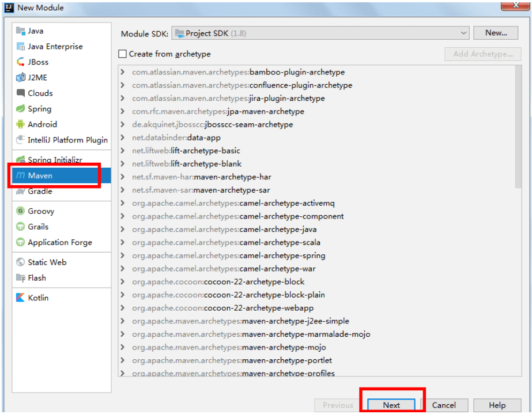Image resolution: width=532 pixels, height=414 pixels.
Task: Click the Previous button
Action: pos(338,405)
